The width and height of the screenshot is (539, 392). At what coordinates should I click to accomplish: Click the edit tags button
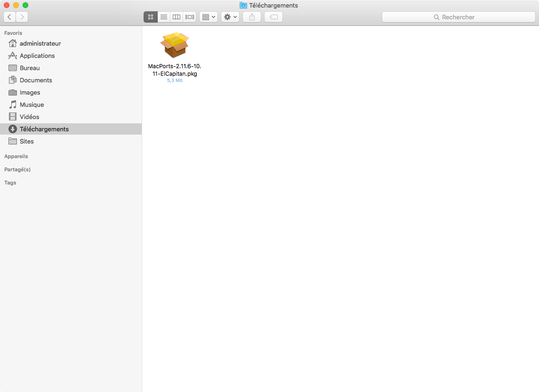(x=274, y=17)
